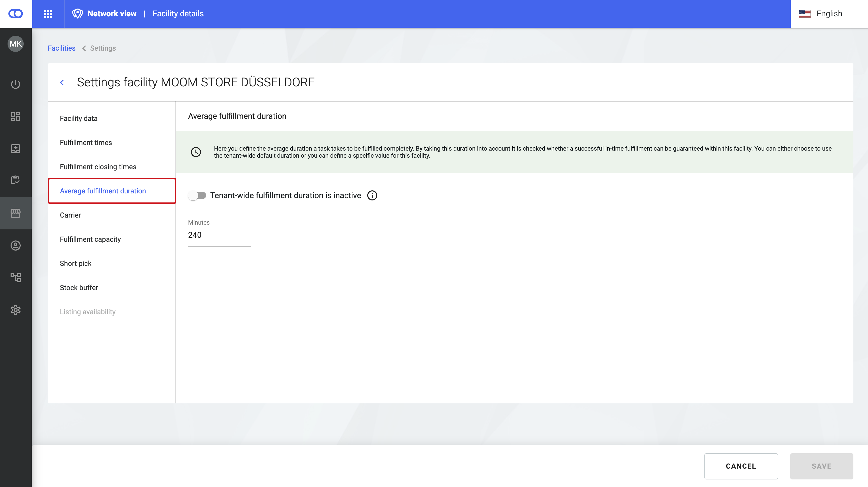The height and width of the screenshot is (487, 868).
Task: Open the user account circle icon
Action: pos(16,245)
